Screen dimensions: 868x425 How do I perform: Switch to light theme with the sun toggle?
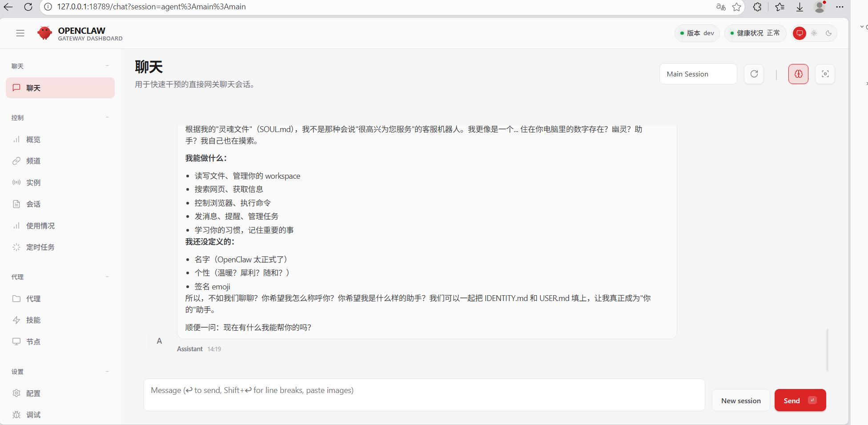click(814, 33)
